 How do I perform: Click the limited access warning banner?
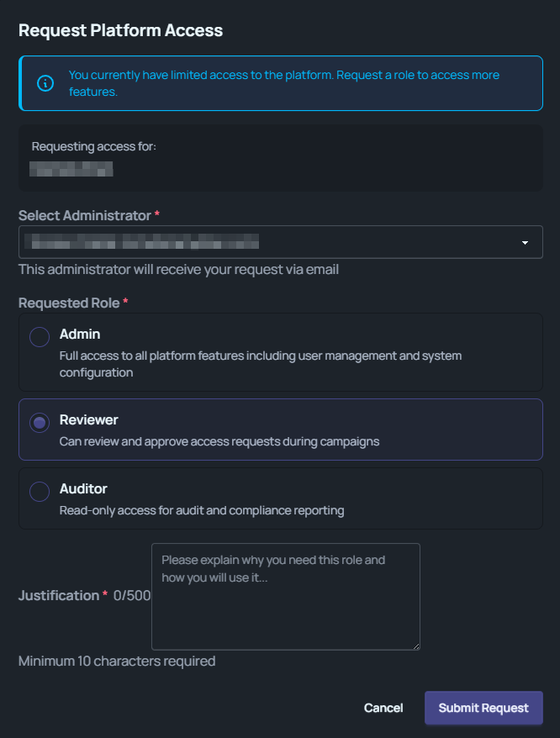pyautogui.click(x=280, y=83)
